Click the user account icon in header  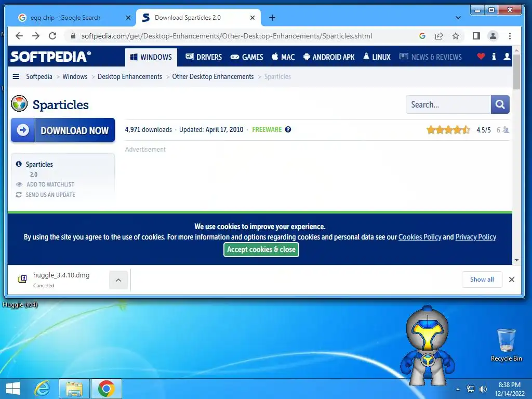(507, 56)
